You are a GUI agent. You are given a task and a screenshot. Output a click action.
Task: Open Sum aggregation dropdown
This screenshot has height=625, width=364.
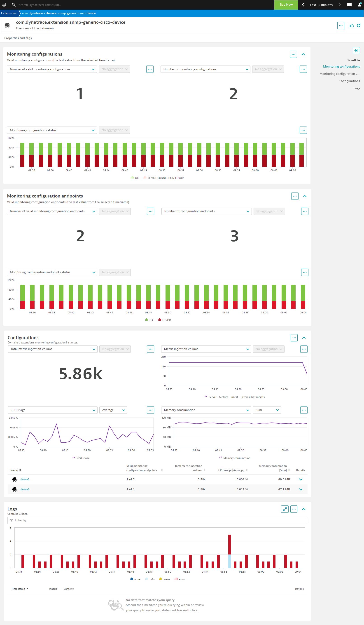(x=267, y=410)
